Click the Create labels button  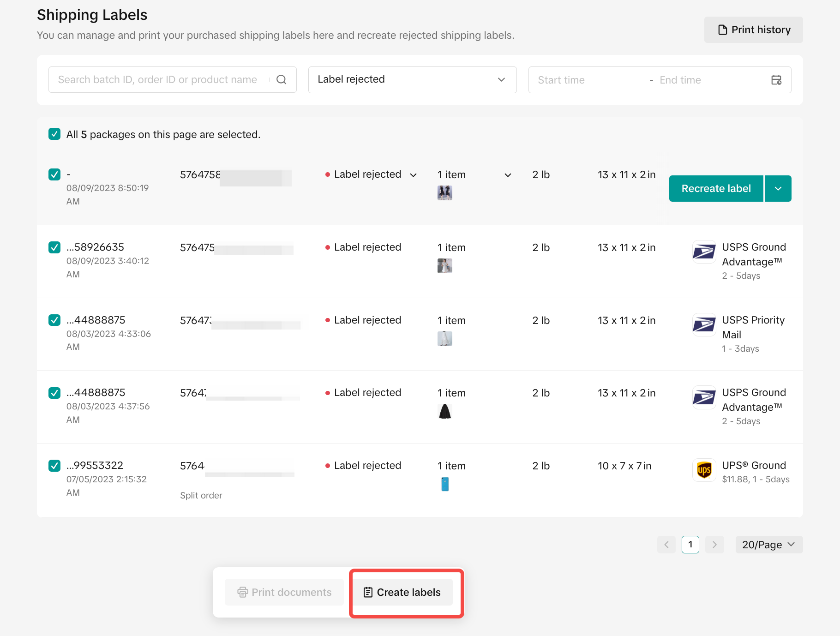[402, 592]
